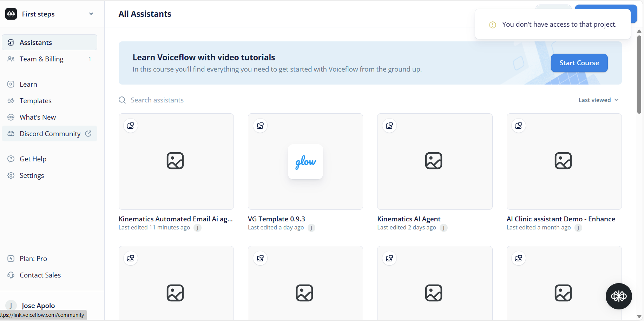Click the Start Course button
Screen dimensions: 644x321
[x=579, y=63]
